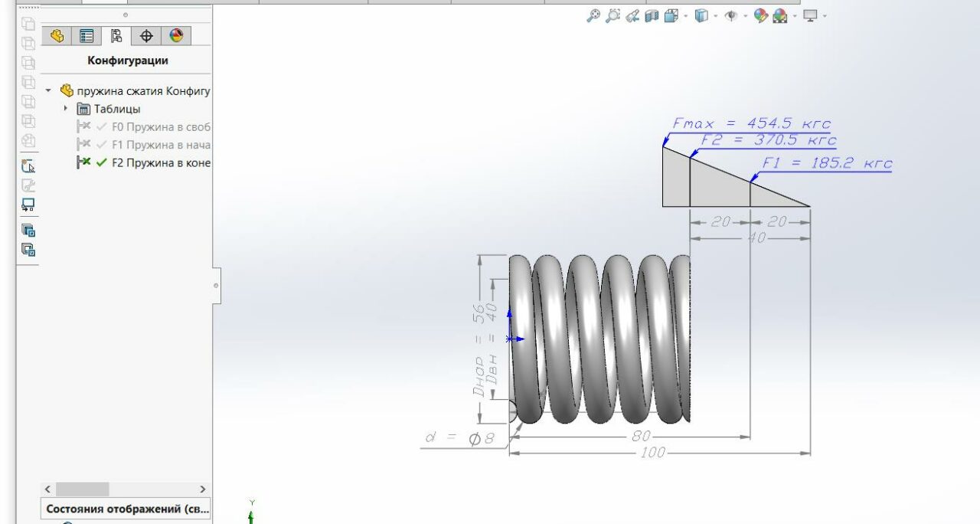
Task: Switch to the PropertyManager tab
Action: pos(87,36)
